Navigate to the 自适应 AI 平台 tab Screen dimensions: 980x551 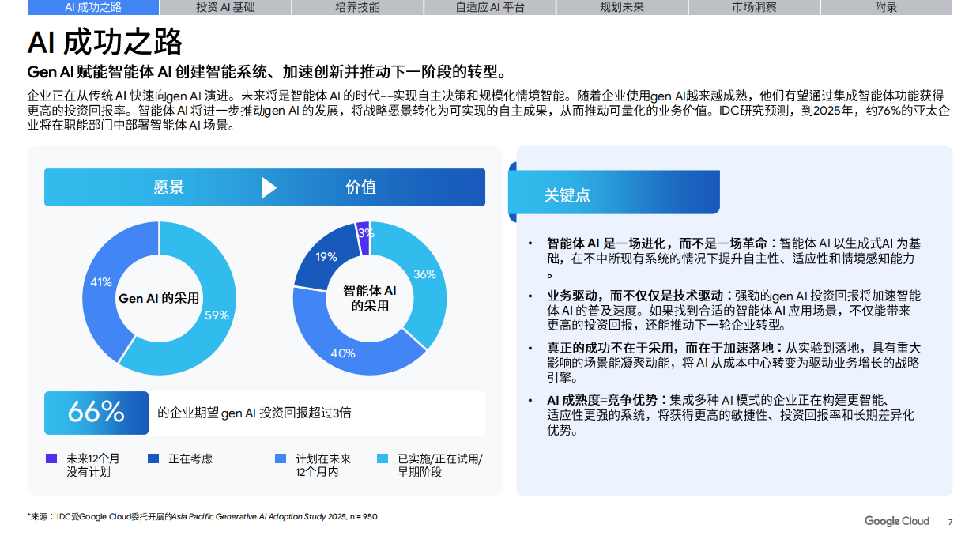[491, 7]
